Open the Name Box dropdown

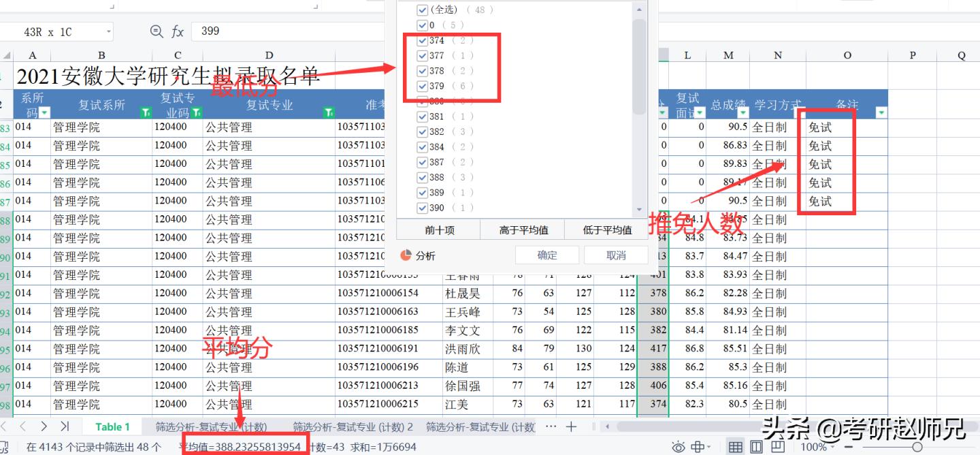click(109, 31)
